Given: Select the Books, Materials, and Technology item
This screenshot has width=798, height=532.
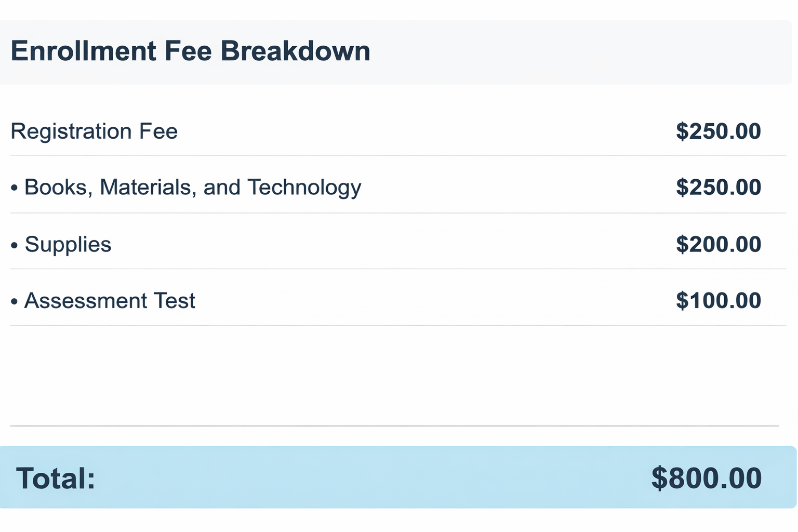Looking at the screenshot, I should pos(192,188).
